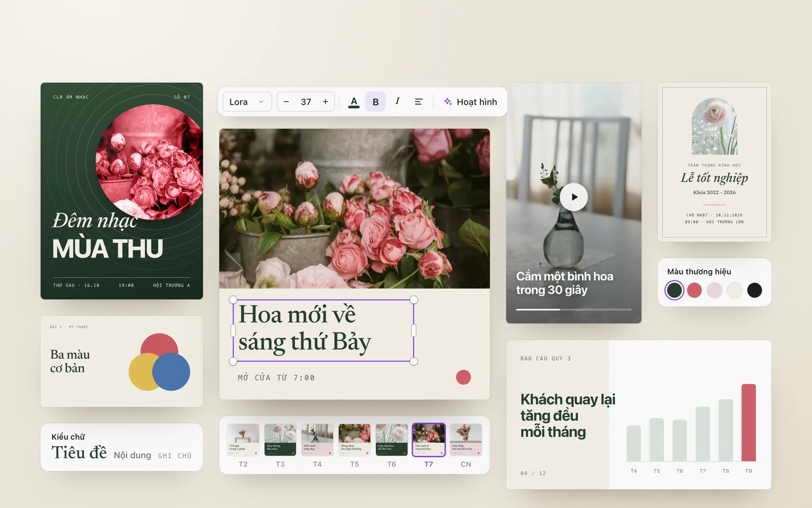The image size is (812, 508).
Task: Select the 'MỞ CỬA TỪ 7:00' caption
Action: coord(276,378)
